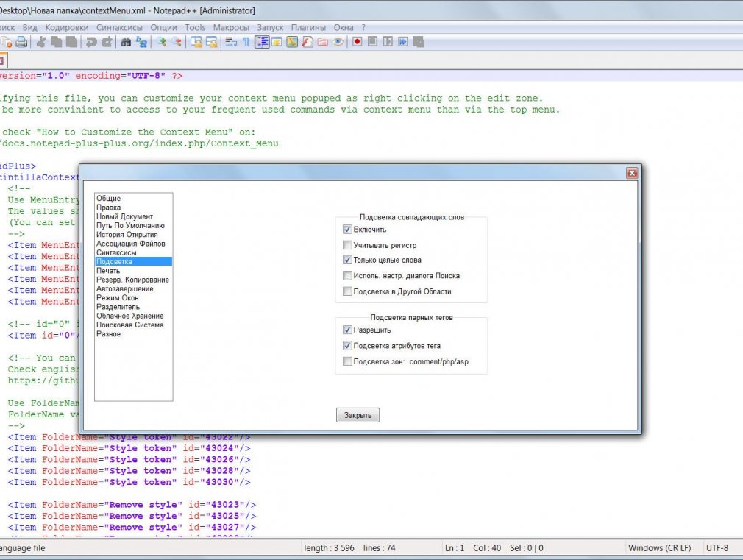Open the Запуск menu
Image resolution: width=743 pixels, height=560 pixels.
point(270,27)
